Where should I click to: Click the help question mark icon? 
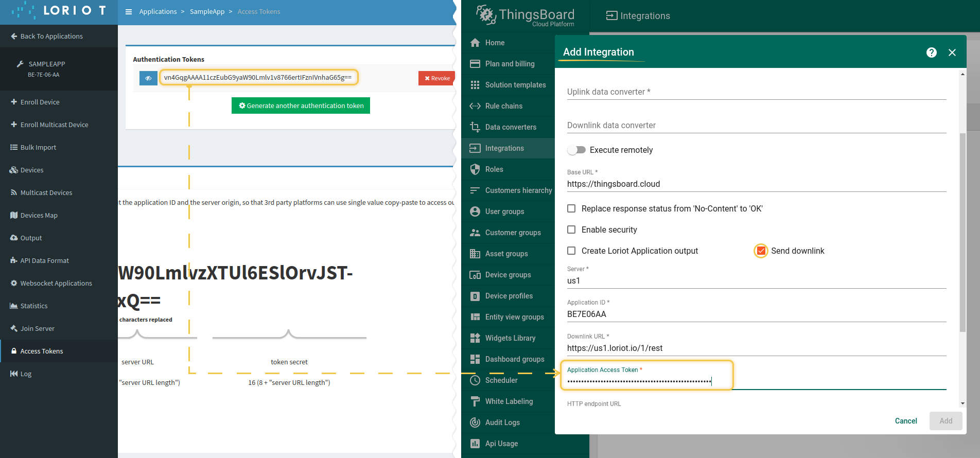point(931,52)
